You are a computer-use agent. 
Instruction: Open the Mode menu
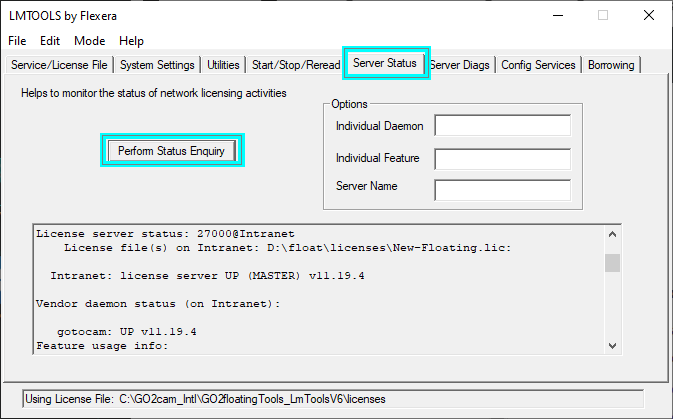[89, 41]
